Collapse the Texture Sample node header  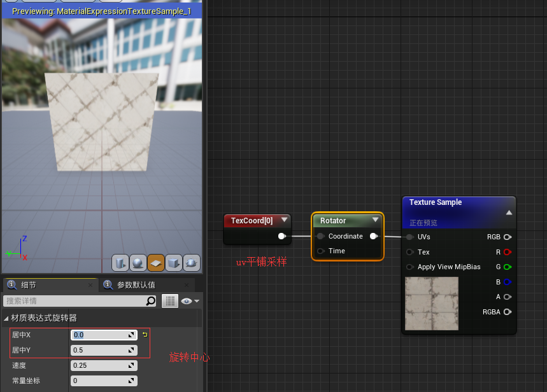tap(509, 214)
